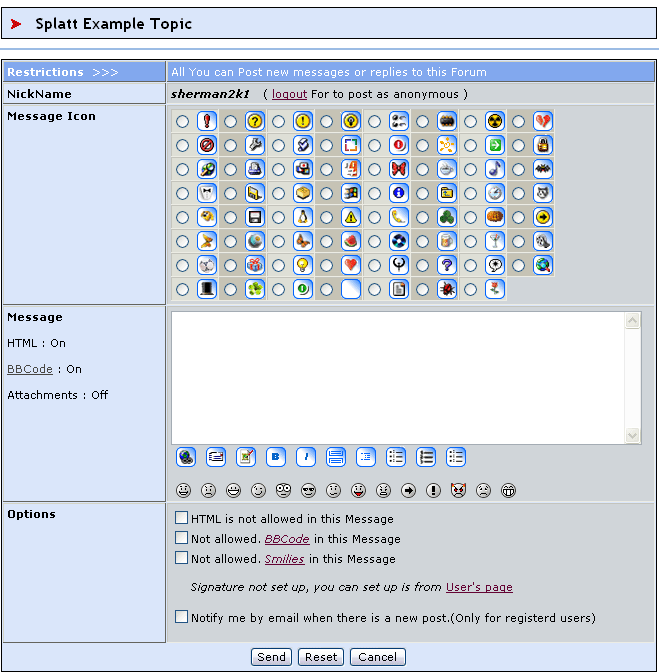Check 'HTML is not allowed in this Message'
Image resolution: width=659 pixels, height=672 pixels.
point(181,518)
